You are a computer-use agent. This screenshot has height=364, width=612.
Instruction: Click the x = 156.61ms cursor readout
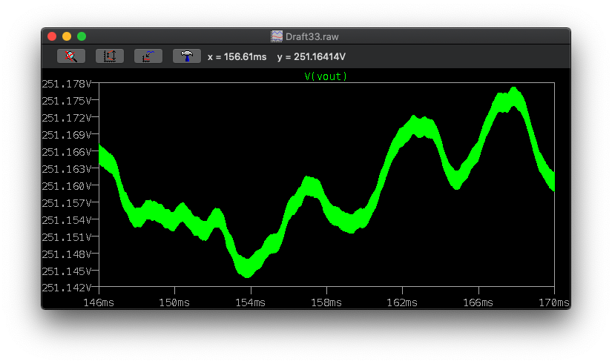pyautogui.click(x=237, y=57)
